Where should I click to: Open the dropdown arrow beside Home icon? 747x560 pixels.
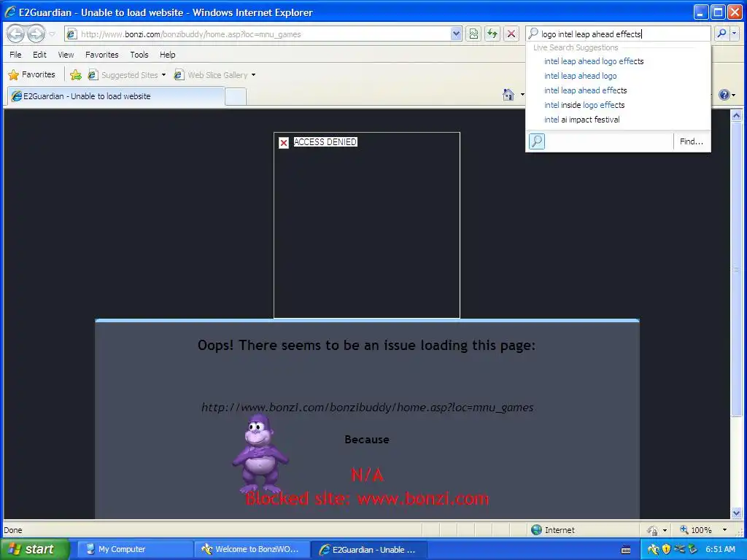click(522, 95)
